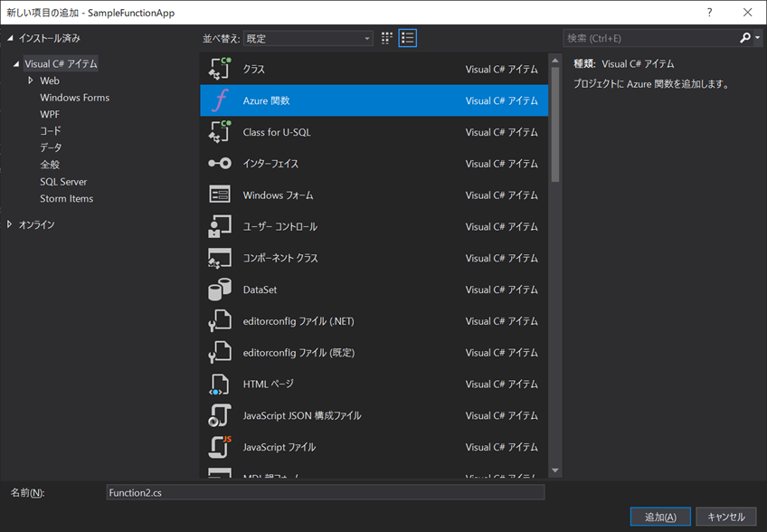Click the ユーザー コントロール icon
The width and height of the screenshot is (767, 532).
pos(220,226)
